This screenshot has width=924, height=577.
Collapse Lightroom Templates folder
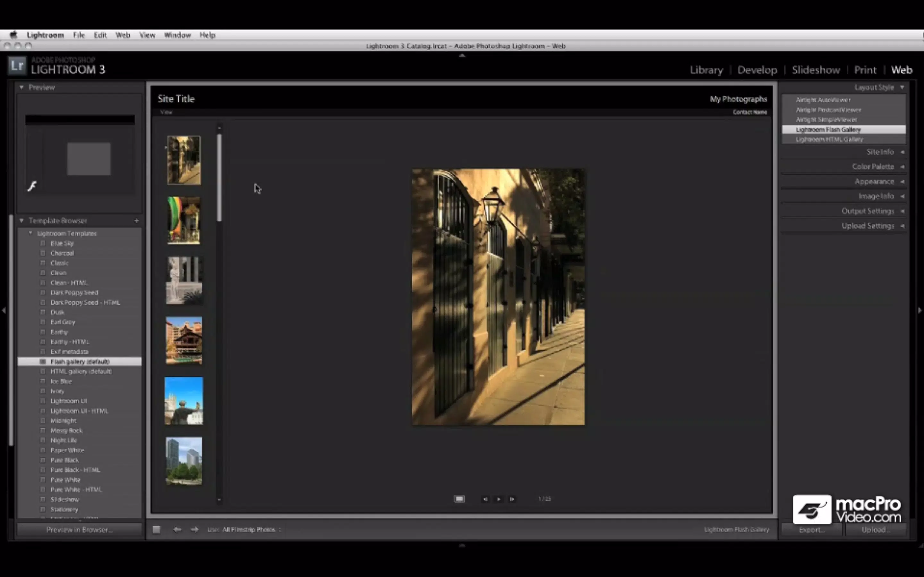click(x=30, y=233)
